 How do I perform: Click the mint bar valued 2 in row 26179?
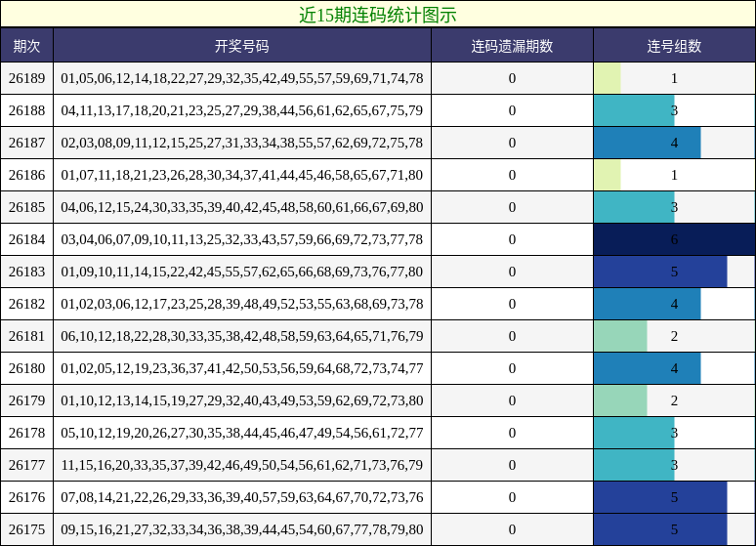coord(620,400)
